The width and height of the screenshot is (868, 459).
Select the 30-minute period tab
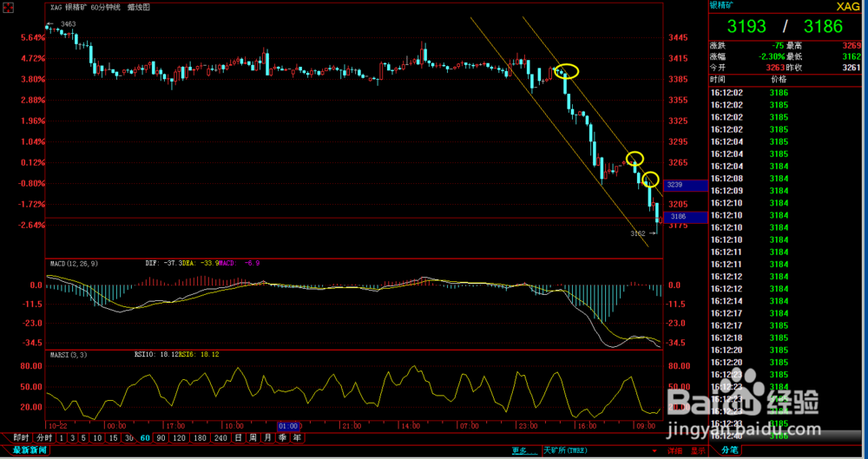129,438
